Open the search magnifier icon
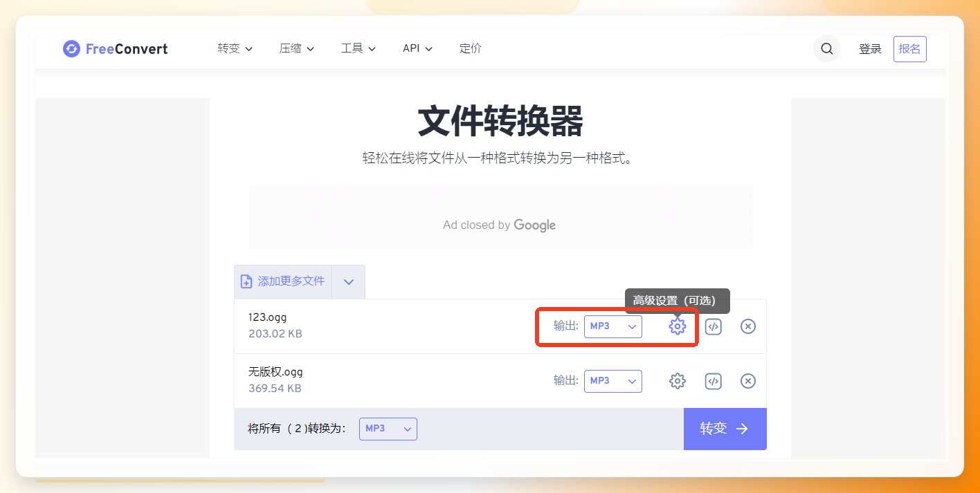Image resolution: width=980 pixels, height=493 pixels. (826, 49)
